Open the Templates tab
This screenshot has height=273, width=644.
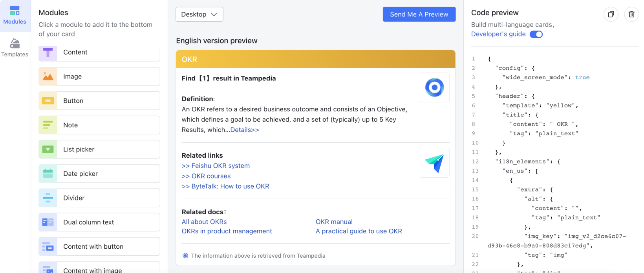15,48
